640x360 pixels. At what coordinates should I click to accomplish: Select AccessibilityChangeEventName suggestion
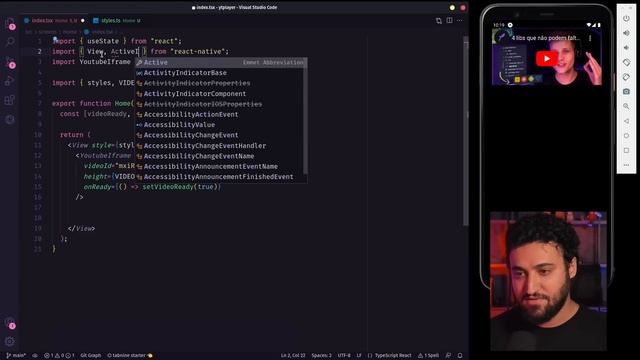(221, 156)
